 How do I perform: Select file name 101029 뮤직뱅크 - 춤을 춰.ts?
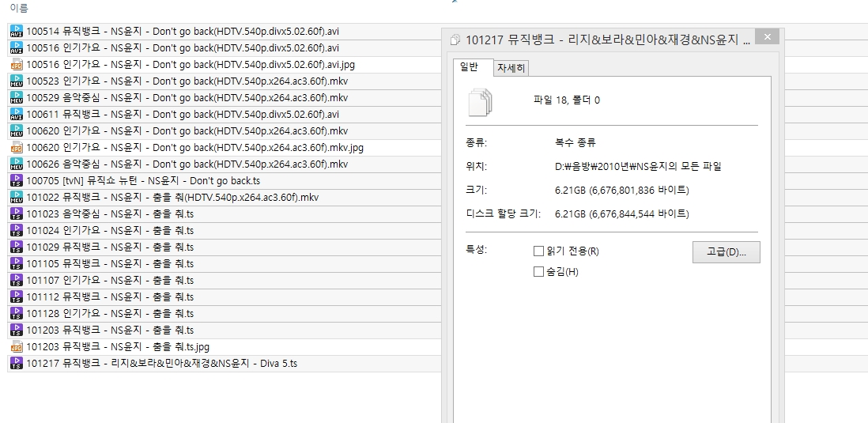110,247
